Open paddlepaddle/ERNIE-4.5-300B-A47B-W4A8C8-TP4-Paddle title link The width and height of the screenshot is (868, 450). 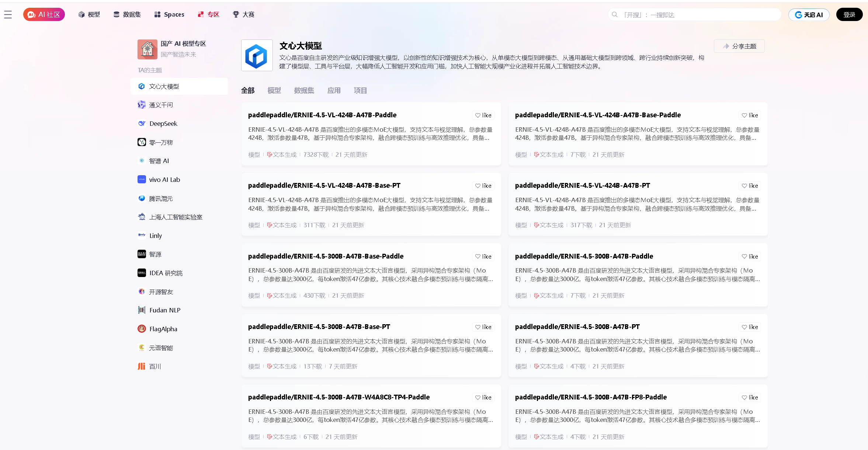pyautogui.click(x=339, y=397)
